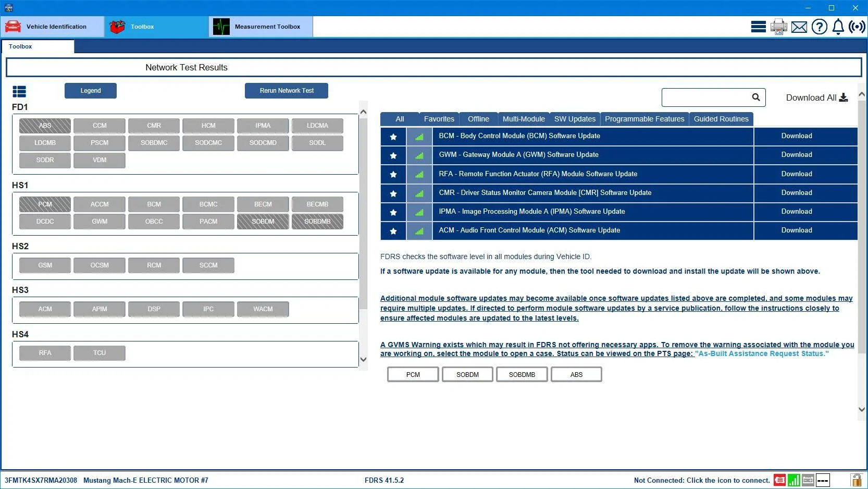Select the All filter tab
868x489 pixels.
coord(400,119)
